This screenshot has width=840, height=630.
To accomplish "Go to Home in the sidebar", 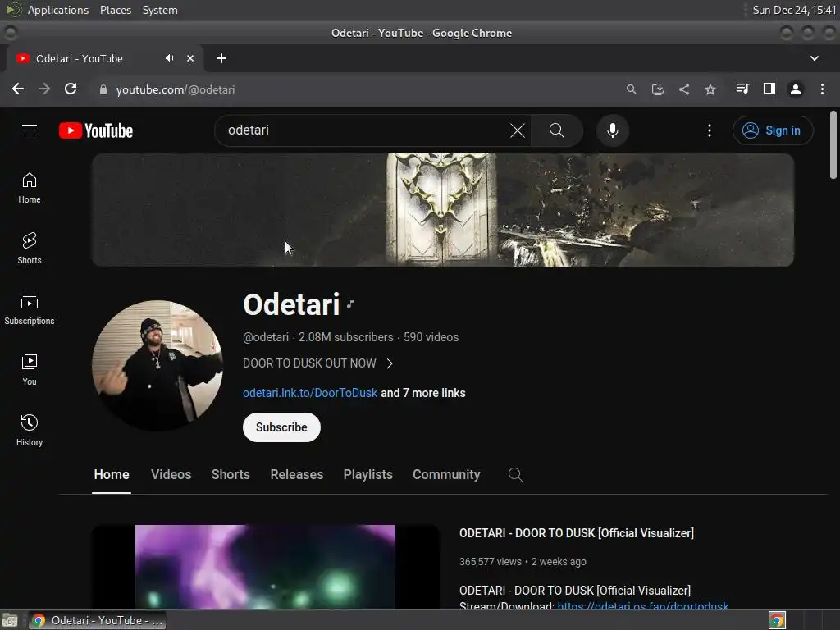I will pyautogui.click(x=30, y=188).
